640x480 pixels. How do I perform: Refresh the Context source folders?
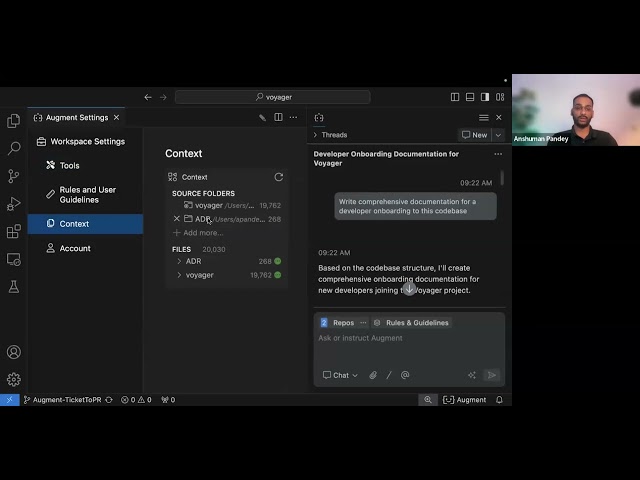279,177
